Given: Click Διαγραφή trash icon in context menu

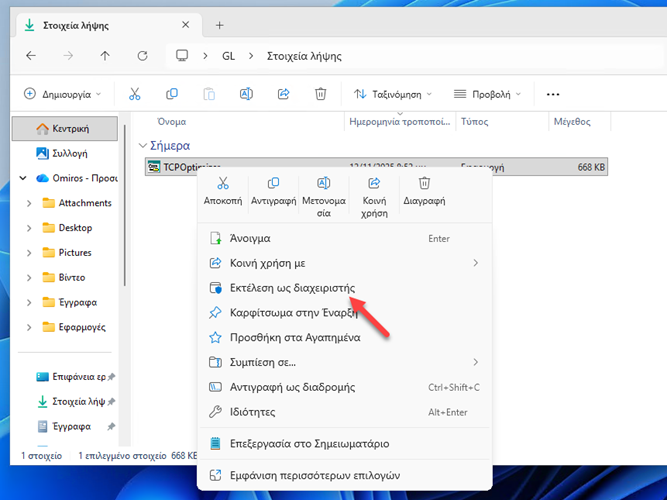Looking at the screenshot, I should 424,184.
